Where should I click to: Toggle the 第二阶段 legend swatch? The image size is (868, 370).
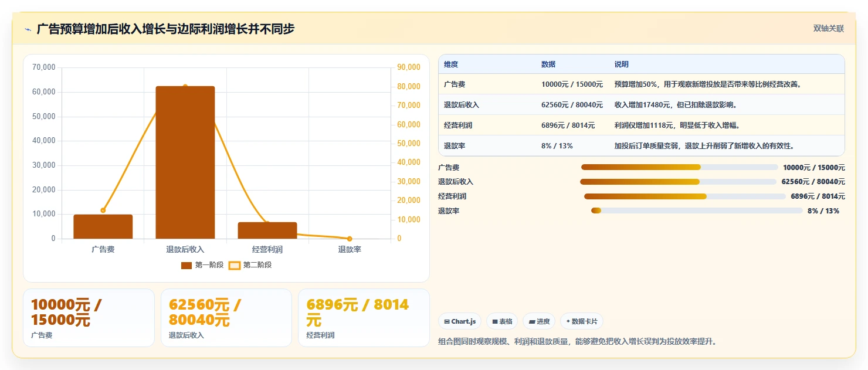coord(233,266)
